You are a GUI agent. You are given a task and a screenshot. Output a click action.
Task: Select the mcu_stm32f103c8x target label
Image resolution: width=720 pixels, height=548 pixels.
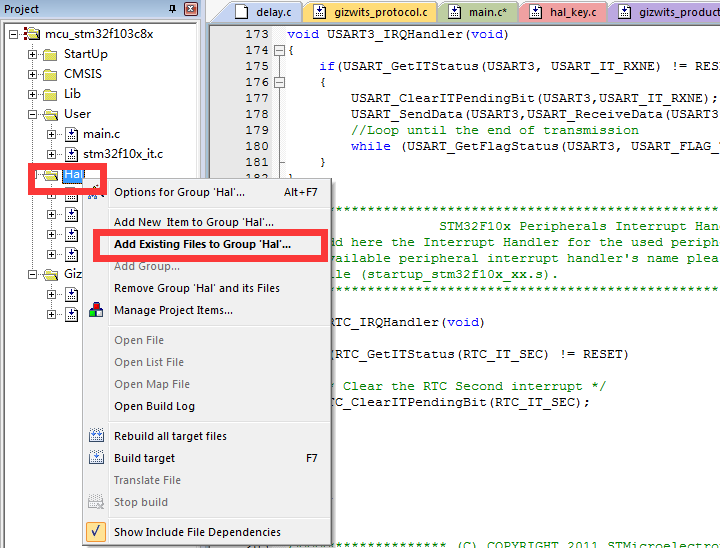(x=99, y=34)
